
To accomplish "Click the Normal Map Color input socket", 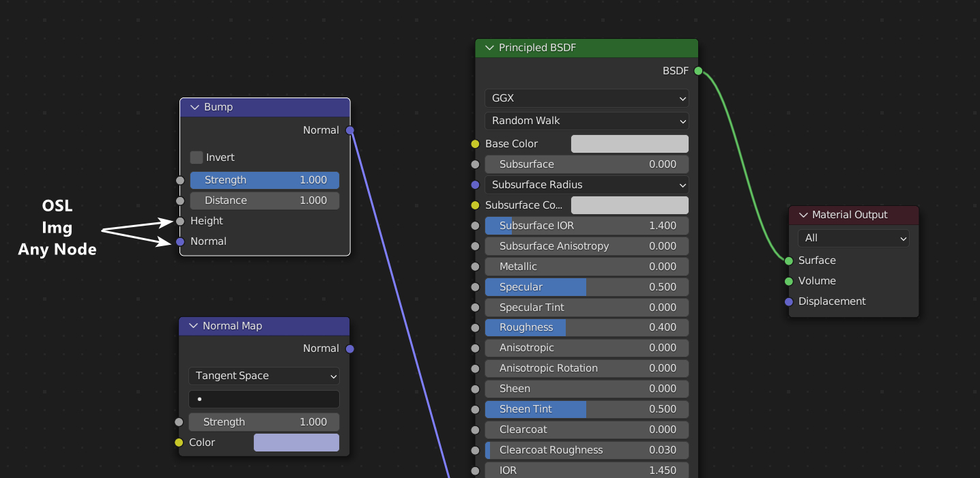I will coord(179,443).
